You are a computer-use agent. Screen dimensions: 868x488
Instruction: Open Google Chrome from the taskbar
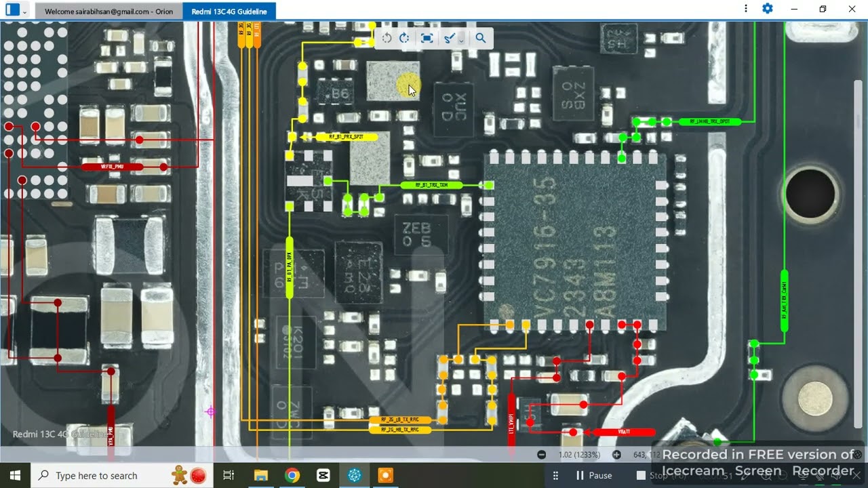click(x=292, y=475)
